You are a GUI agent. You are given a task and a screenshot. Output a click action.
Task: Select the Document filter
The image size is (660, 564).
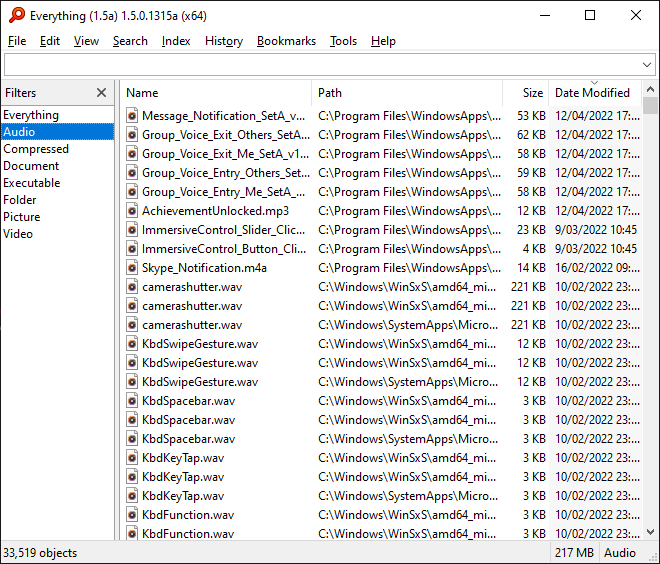57,166
